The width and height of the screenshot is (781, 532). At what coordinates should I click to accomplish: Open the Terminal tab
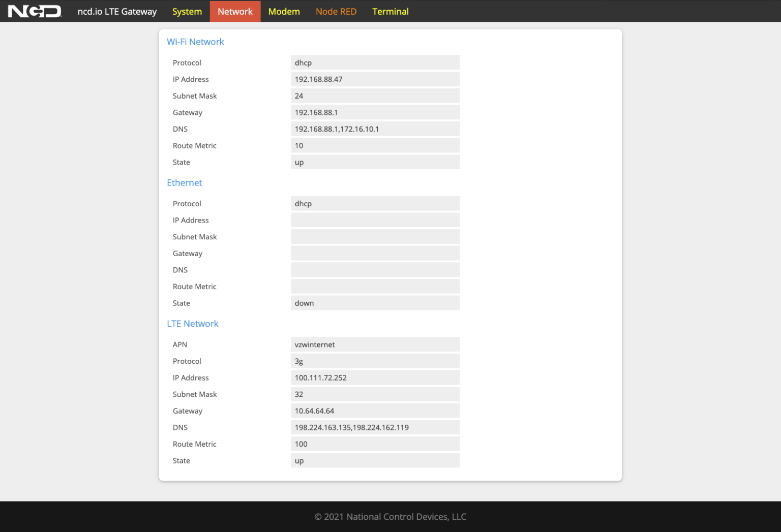pyautogui.click(x=390, y=11)
